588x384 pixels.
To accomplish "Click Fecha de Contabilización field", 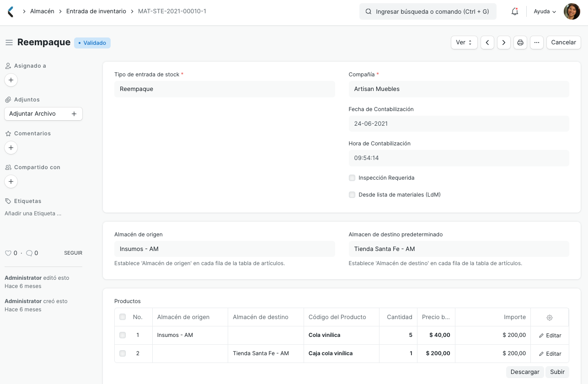I will click(459, 123).
